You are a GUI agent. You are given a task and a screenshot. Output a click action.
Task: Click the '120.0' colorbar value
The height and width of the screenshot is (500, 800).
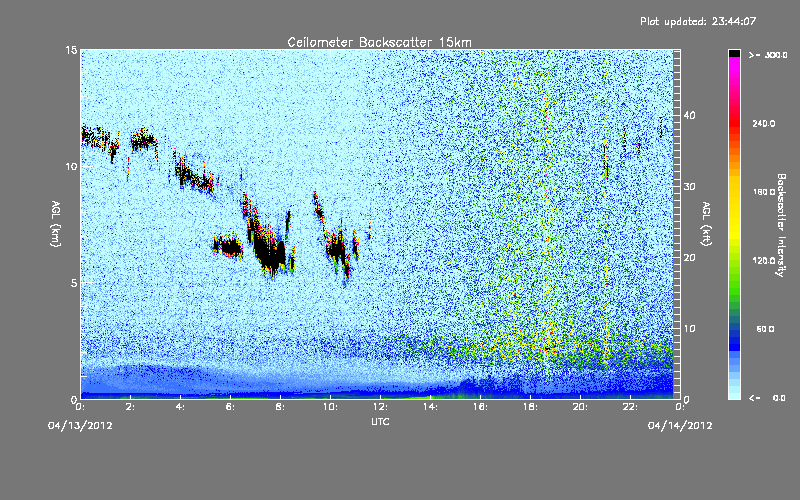(764, 261)
